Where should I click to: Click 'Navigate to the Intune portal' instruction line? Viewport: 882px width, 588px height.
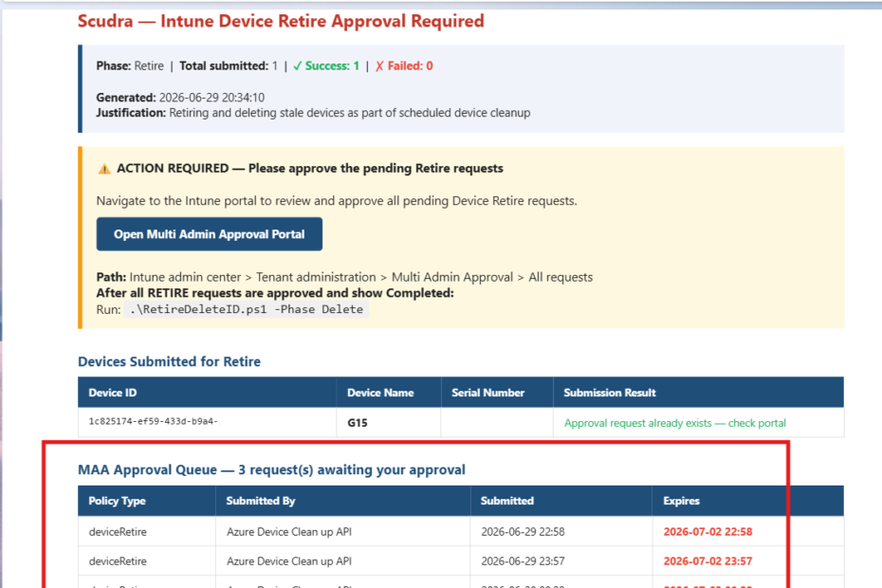coord(337,201)
